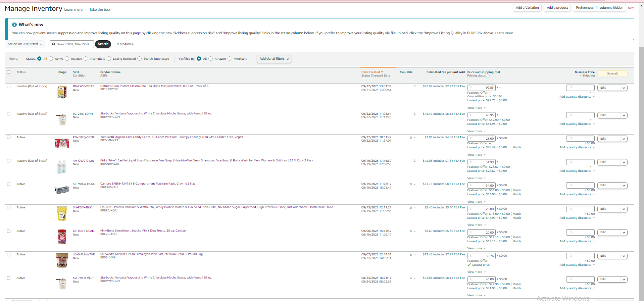The width and height of the screenshot is (644, 301).
Task: Open the Flourish Protein Pancake Mix product image
Action: [x=62, y=214]
